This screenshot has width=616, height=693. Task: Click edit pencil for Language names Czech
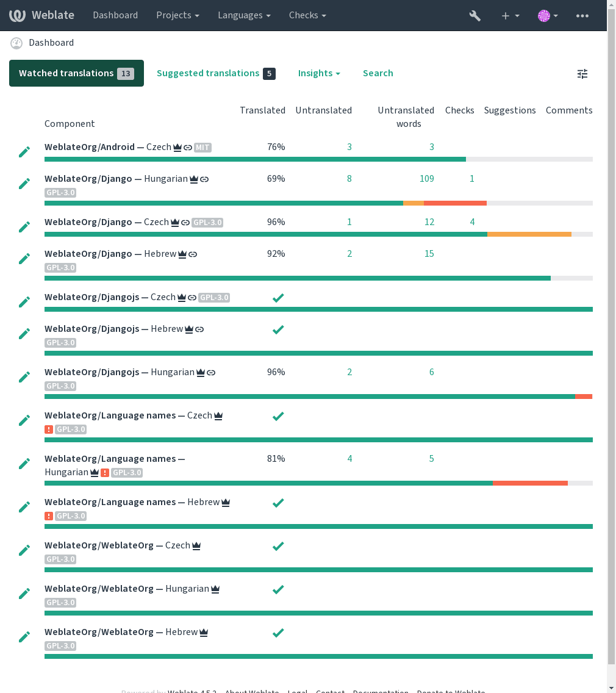(x=24, y=421)
